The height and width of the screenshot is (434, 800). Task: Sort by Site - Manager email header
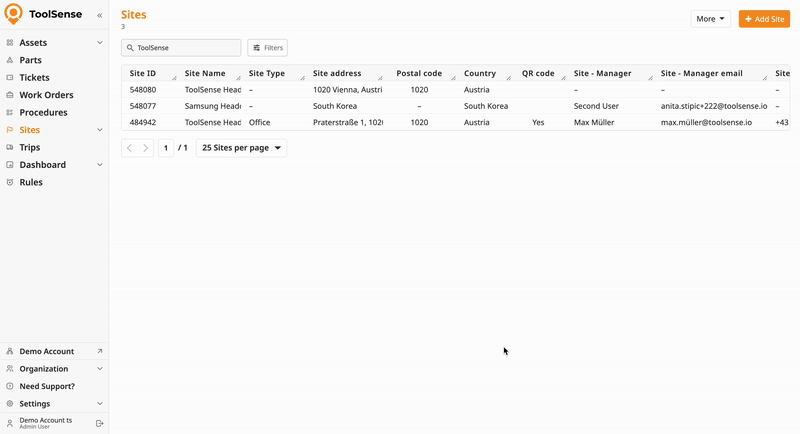coord(702,73)
